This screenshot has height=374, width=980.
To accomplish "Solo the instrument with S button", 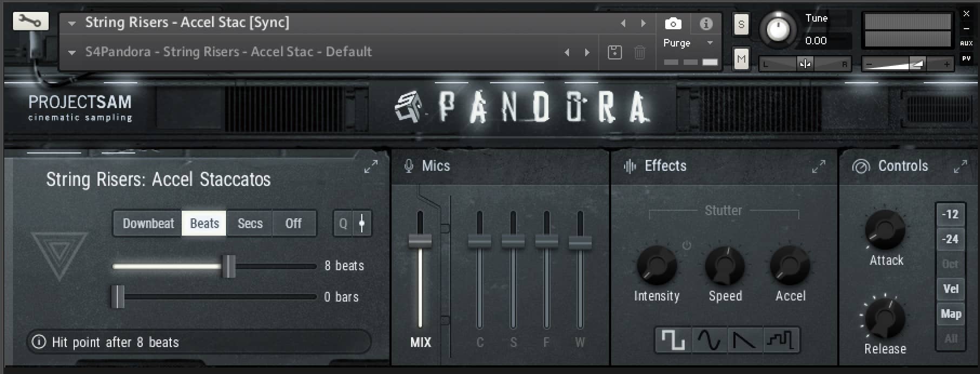I will coord(741,24).
